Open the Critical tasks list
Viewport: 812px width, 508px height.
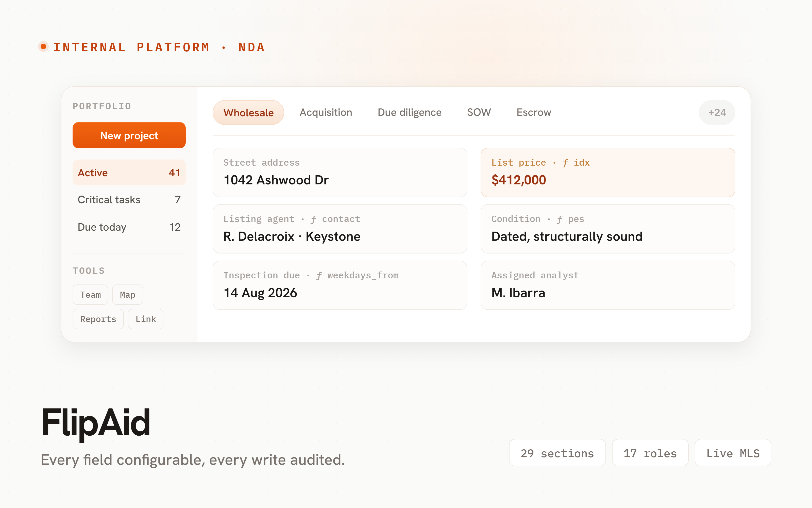coord(129,200)
